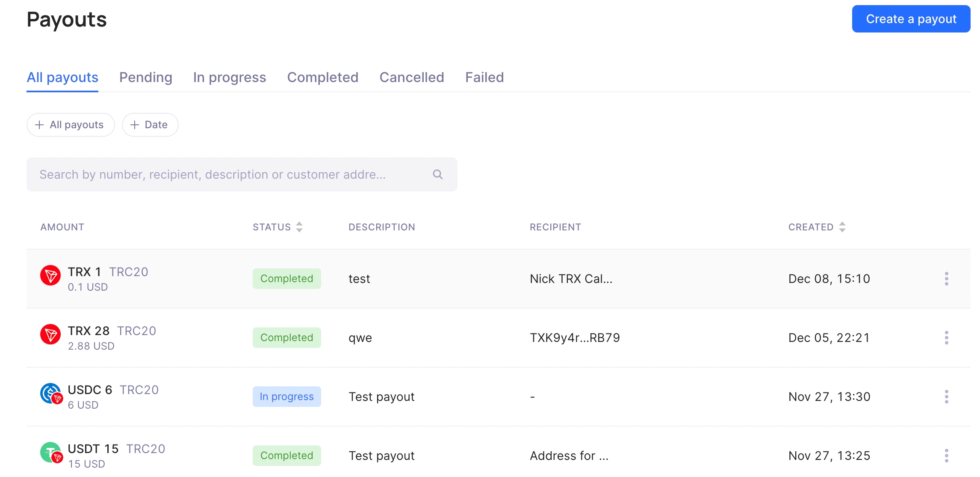
Task: Open the three-dot menu for the TRX 28 payout
Action: pos(946,338)
